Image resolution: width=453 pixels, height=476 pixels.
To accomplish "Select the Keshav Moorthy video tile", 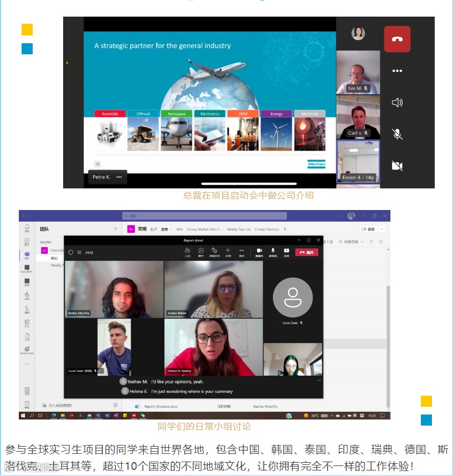I will [x=115, y=289].
